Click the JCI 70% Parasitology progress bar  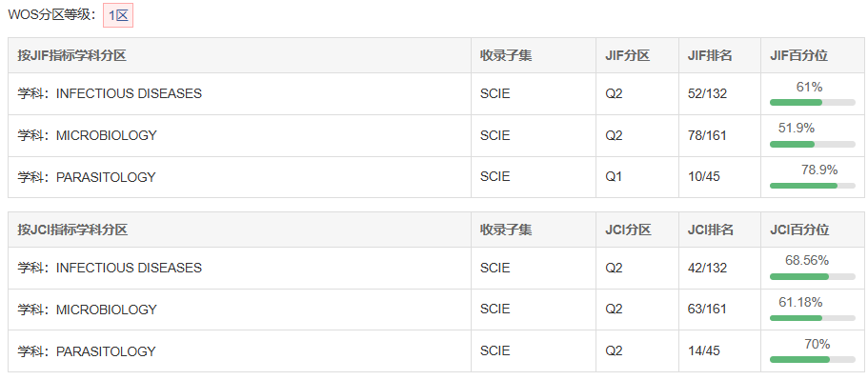click(x=812, y=360)
